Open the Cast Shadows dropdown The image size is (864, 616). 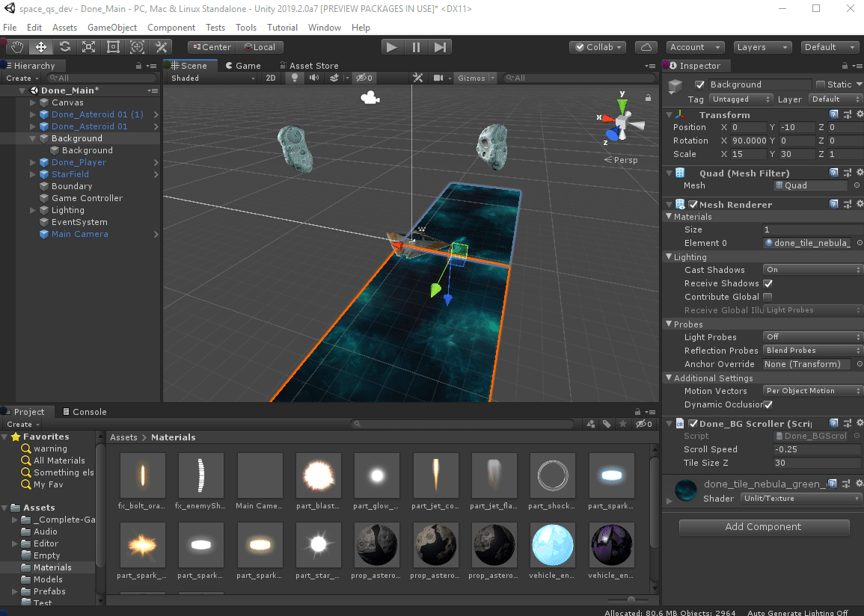coord(812,270)
